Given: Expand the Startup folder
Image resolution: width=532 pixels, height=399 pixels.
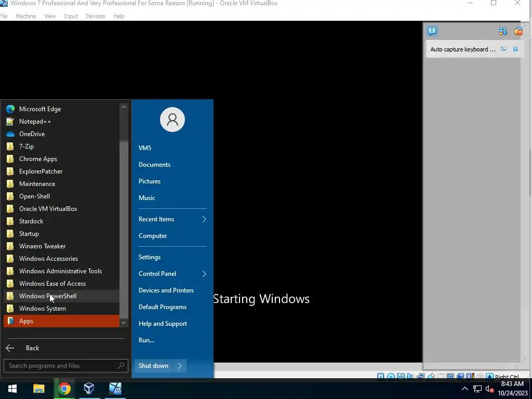Looking at the screenshot, I should [61, 234].
